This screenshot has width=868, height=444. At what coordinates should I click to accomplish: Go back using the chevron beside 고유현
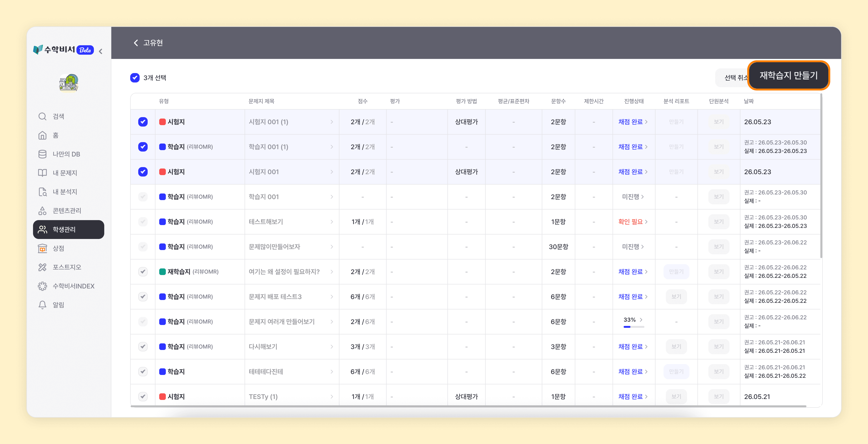tap(136, 43)
